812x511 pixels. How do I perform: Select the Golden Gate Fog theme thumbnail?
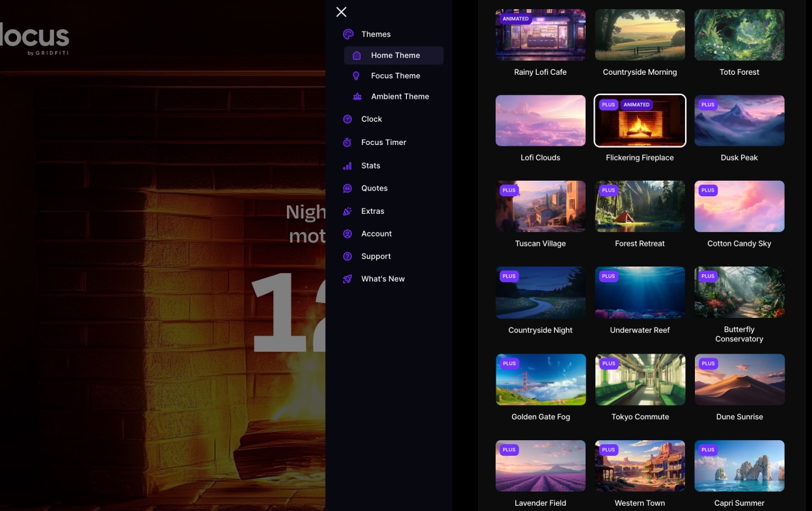(541, 380)
